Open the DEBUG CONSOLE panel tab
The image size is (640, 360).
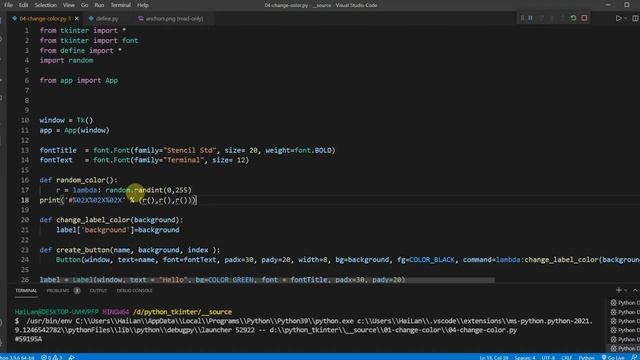134,291
